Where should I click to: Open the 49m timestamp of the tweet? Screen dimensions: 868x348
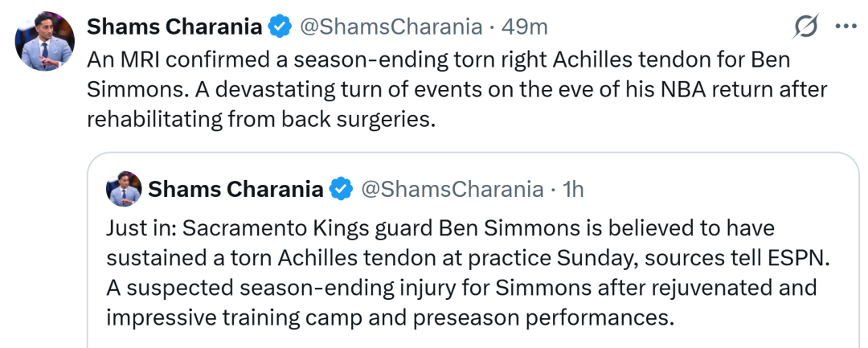[x=524, y=27]
